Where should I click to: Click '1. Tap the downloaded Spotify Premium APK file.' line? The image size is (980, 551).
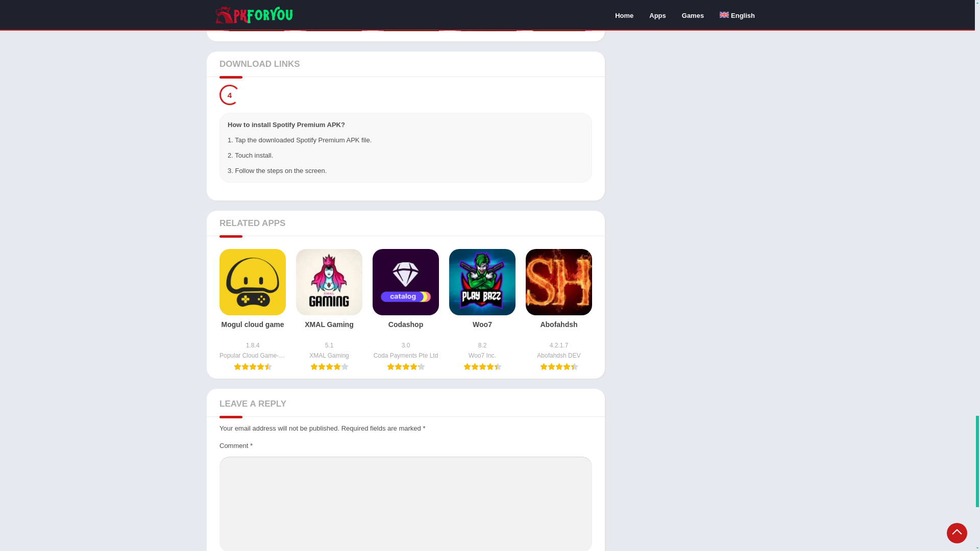point(300,140)
